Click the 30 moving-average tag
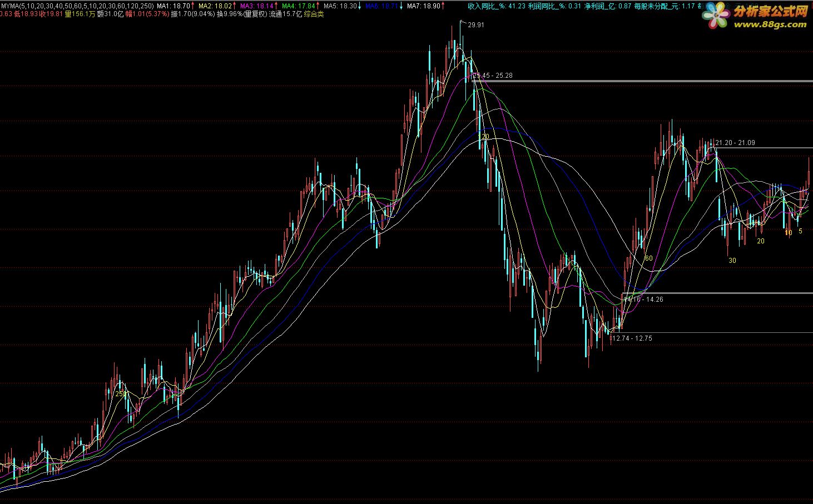 point(732,261)
